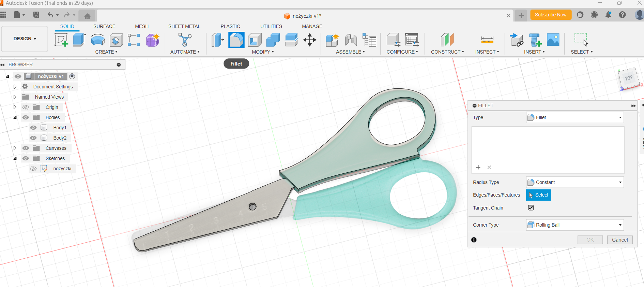Select the Shell tool icon
The image size is (644, 287).
pyautogui.click(x=255, y=40)
